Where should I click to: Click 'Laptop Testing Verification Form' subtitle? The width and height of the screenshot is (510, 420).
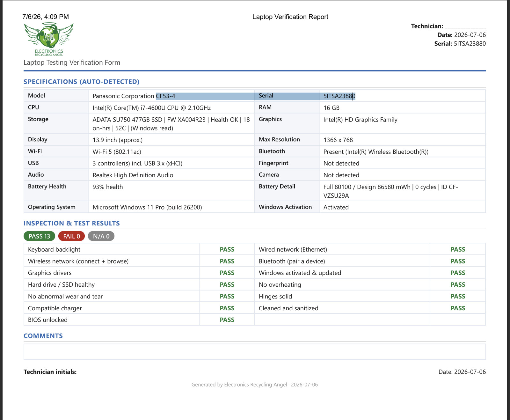pyautogui.click(x=72, y=63)
